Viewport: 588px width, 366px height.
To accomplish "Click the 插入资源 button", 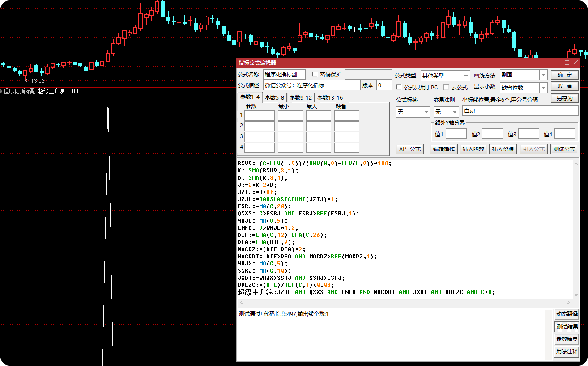I will pyautogui.click(x=503, y=149).
